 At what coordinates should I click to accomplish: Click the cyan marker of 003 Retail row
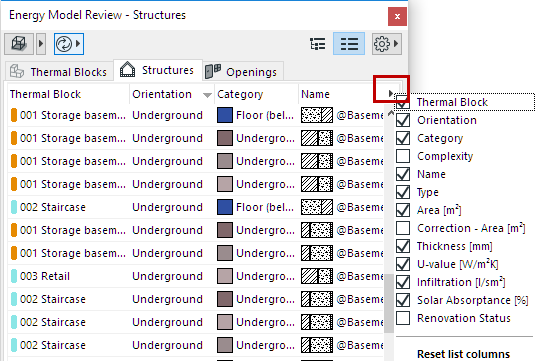(14, 276)
